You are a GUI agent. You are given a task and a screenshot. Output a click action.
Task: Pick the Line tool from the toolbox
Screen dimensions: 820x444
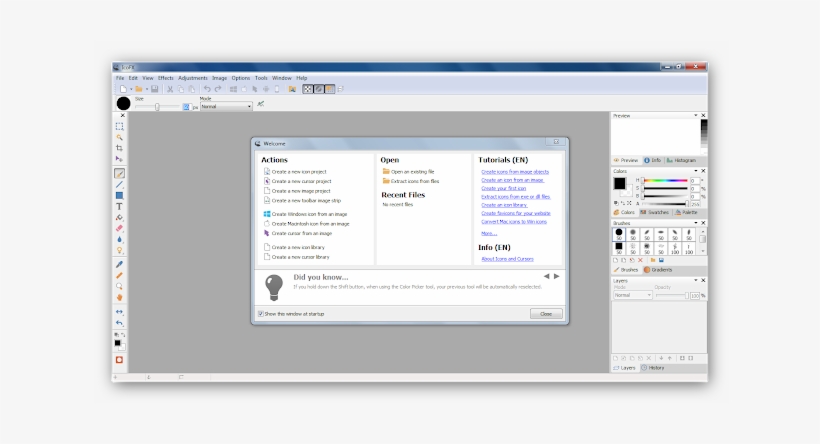[119, 185]
